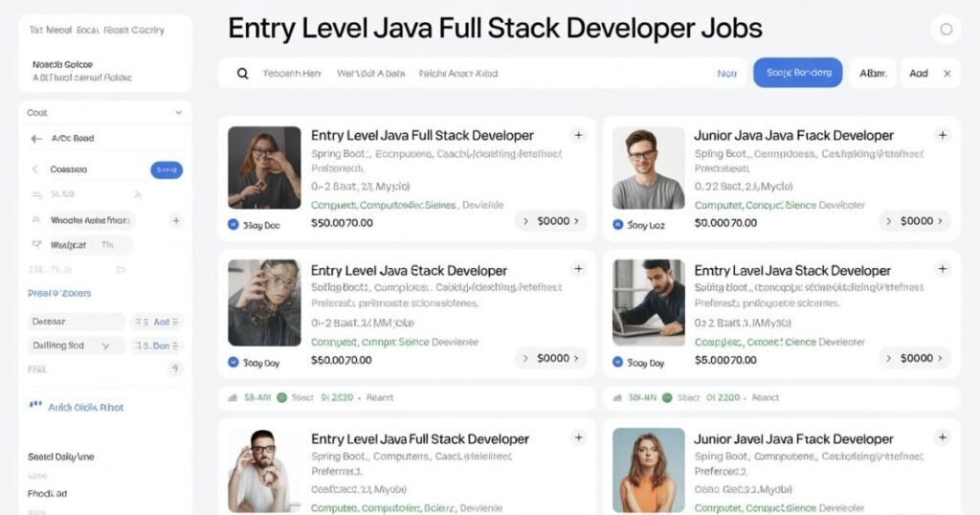Screen dimensions: 980x515
Task: Click the poster name 3oay Loz
Action: 646,225
